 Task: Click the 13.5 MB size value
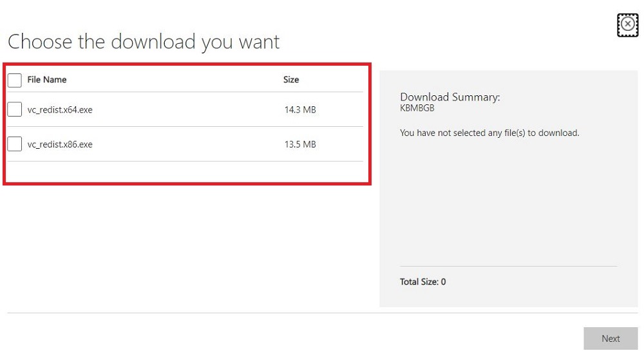(x=300, y=144)
